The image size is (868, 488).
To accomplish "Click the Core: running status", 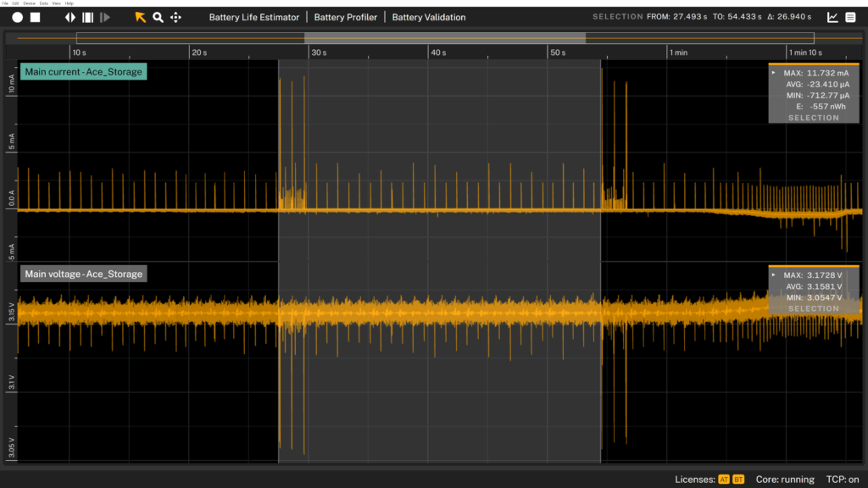I will [785, 480].
